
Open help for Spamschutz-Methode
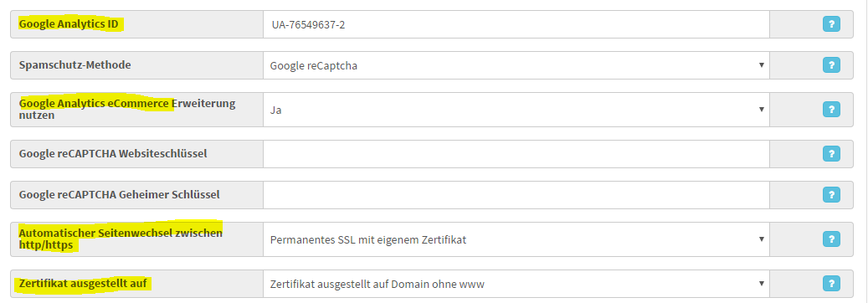coord(831,65)
